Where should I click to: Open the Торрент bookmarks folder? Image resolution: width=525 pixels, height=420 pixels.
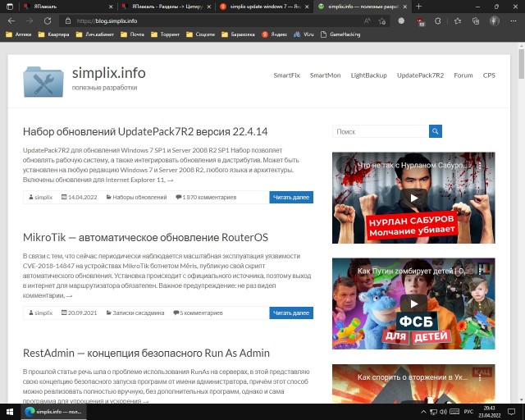[165, 34]
